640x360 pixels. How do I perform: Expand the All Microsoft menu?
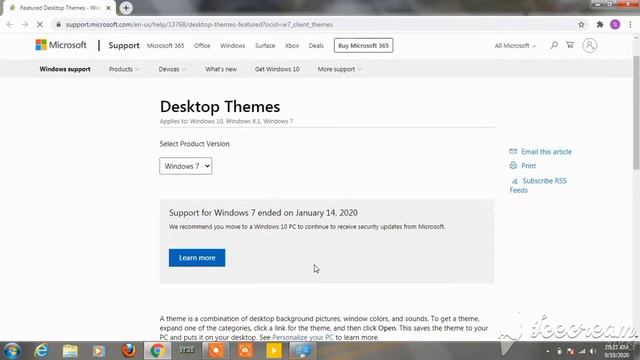click(x=515, y=46)
